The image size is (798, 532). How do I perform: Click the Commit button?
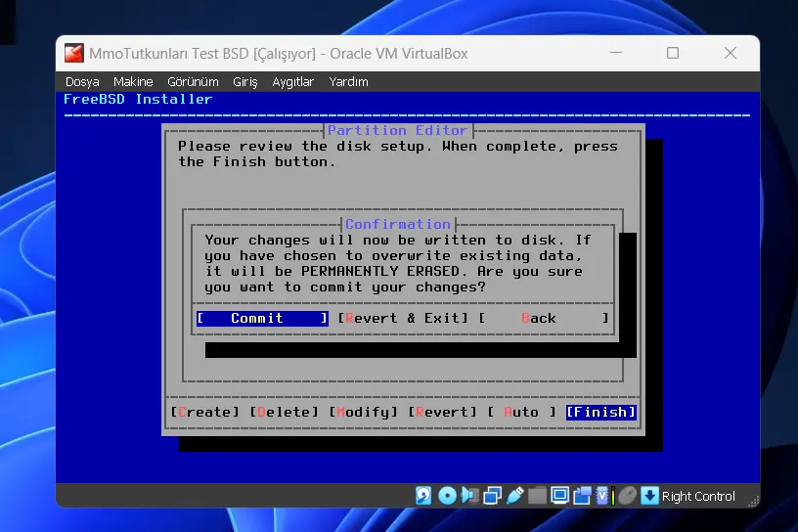(x=262, y=318)
